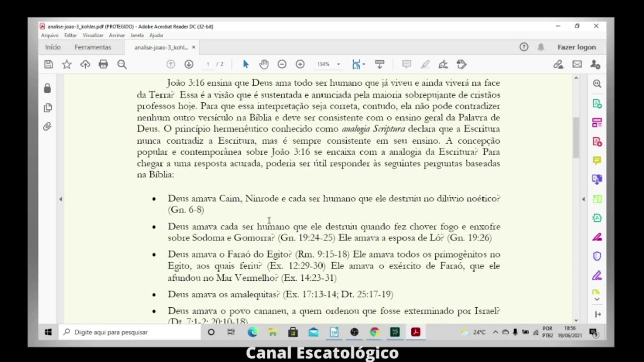
Task: Open Protect shield tool in right pane
Action: coord(597,256)
